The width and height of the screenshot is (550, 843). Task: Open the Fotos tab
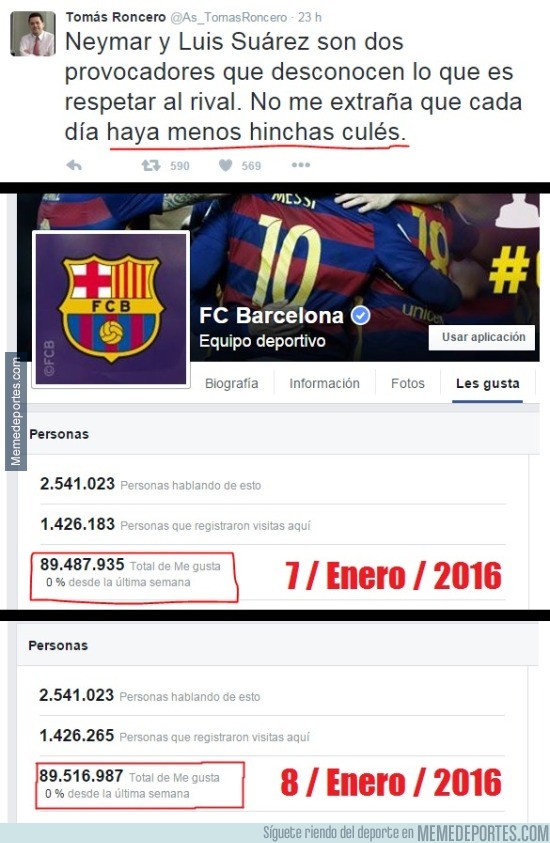[408, 383]
